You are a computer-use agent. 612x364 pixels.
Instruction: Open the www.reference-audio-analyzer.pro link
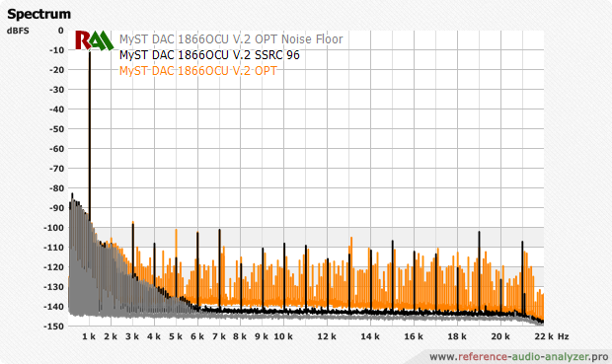(518, 356)
